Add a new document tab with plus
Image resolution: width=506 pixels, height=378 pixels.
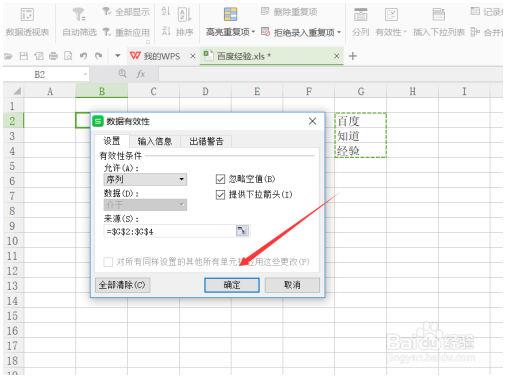[x=352, y=56]
